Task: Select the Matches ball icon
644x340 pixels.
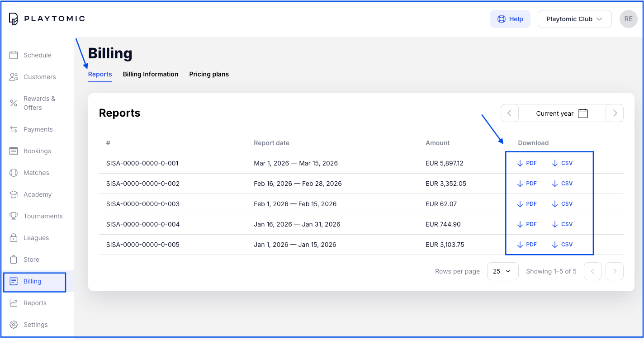Action: [x=14, y=173]
